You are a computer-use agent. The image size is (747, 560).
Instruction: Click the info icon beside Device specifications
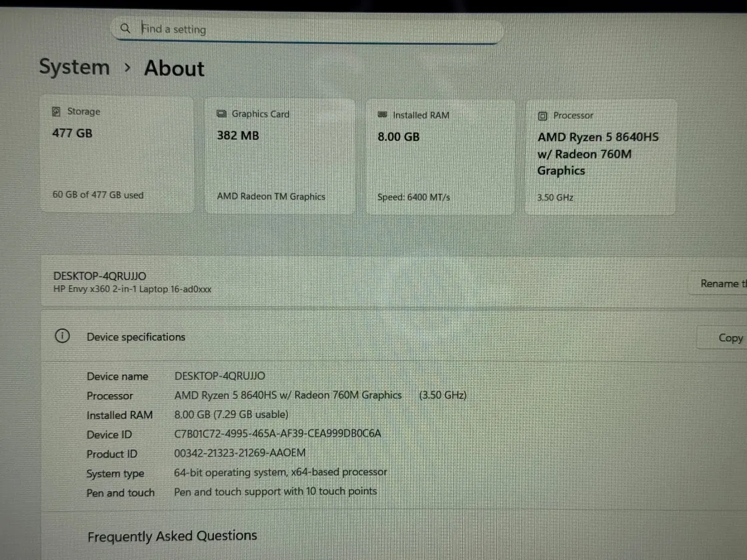[x=62, y=335]
